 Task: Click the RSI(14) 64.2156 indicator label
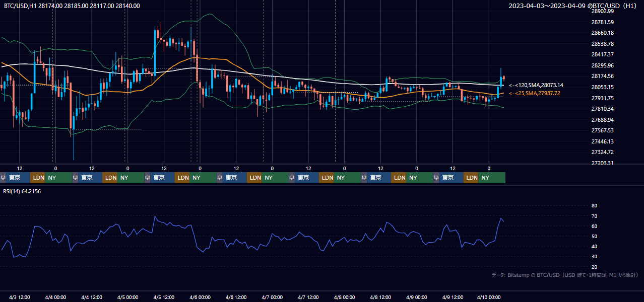[x=22, y=191]
